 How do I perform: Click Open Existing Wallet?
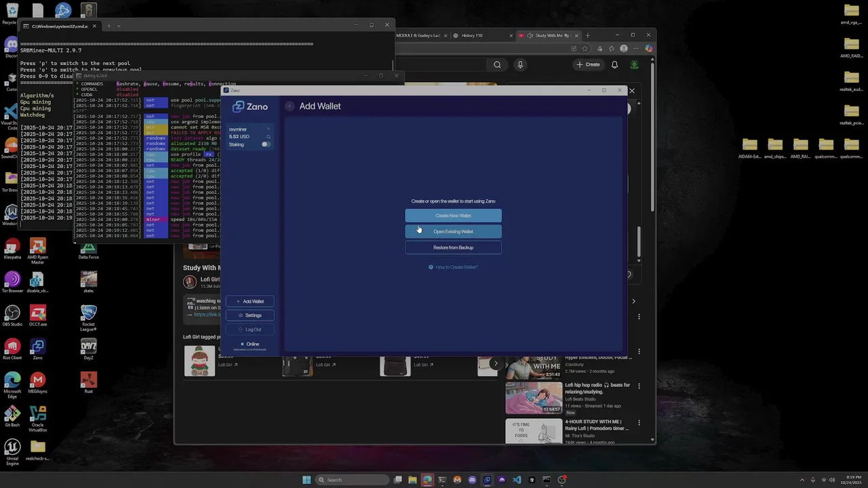[x=453, y=231]
